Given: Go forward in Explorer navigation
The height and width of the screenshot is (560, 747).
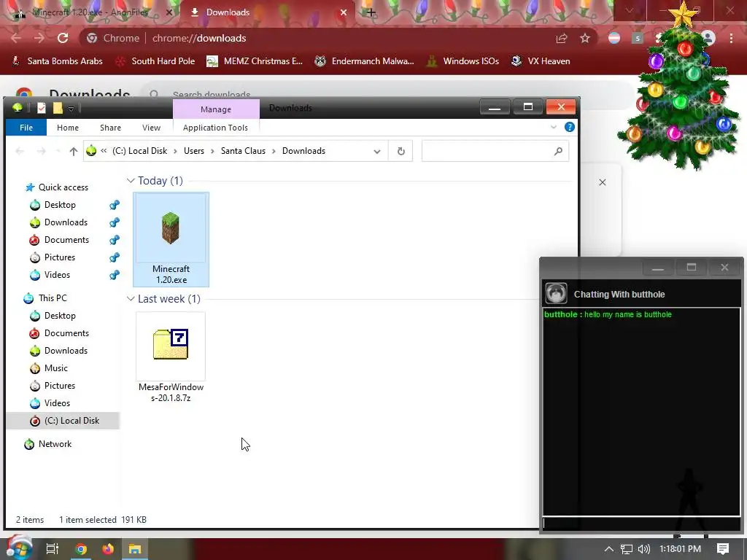Looking at the screenshot, I should (x=42, y=152).
